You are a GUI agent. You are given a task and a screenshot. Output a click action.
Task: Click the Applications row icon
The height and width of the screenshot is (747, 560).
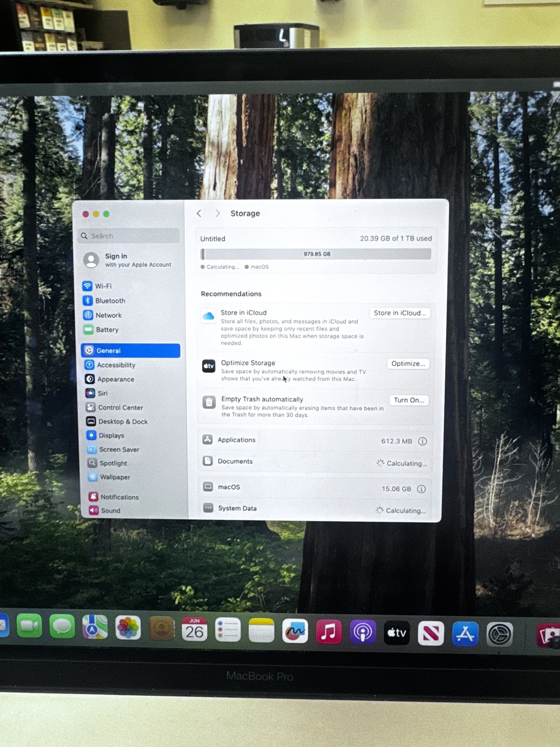pyautogui.click(x=208, y=440)
